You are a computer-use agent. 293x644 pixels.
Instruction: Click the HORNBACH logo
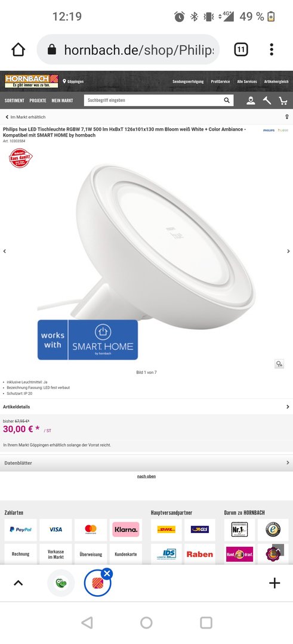[31, 81]
